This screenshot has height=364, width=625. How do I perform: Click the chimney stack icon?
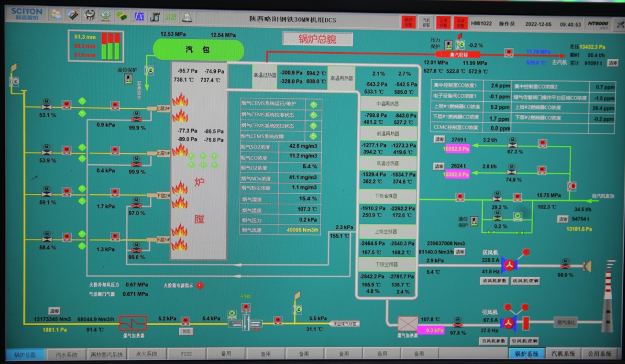coord(606,301)
